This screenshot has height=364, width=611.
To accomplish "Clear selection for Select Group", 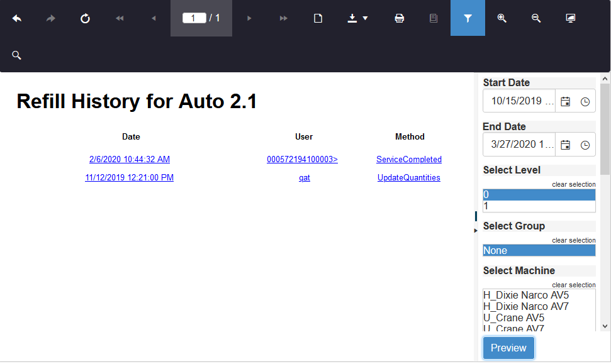I will (x=574, y=240).
